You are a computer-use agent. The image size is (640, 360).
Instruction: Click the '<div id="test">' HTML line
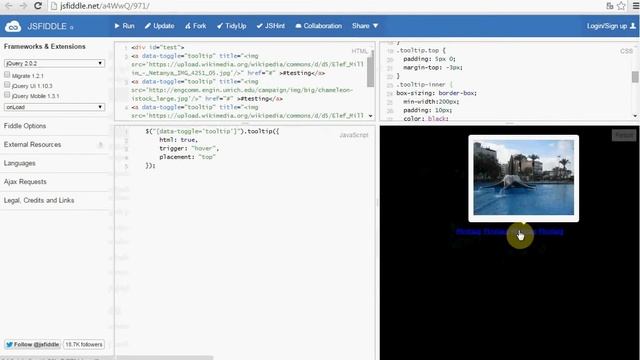[x=158, y=47]
